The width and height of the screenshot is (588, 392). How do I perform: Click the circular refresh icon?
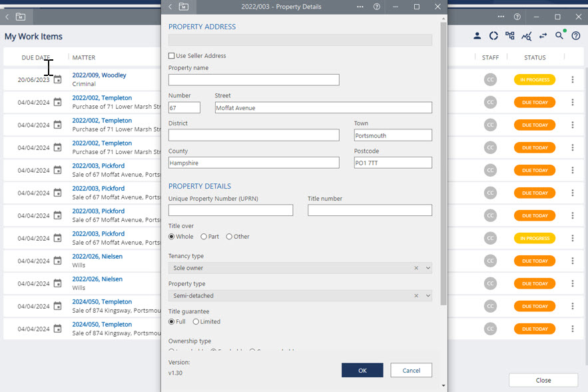pos(493,36)
